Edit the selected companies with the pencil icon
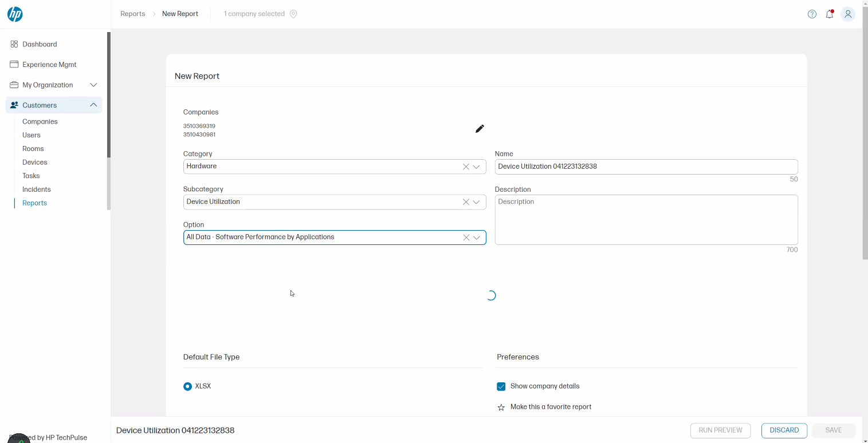Viewport: 868px width, 443px height. [480, 129]
